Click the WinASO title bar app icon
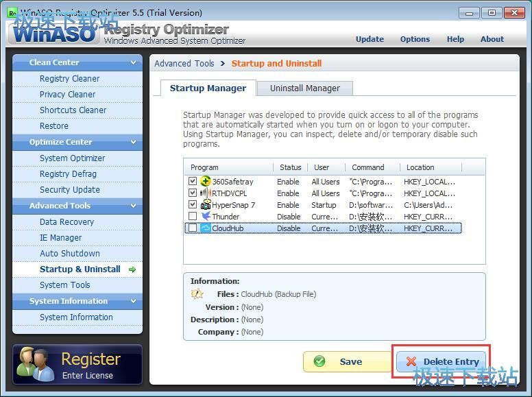This screenshot has width=532, height=397. click(12, 13)
